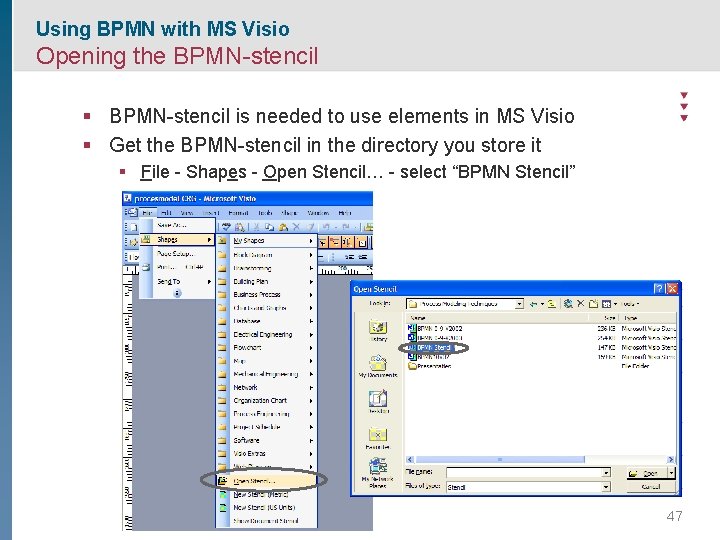Expand File menu with the chevron
Screen dimensions: 720x540
click(177, 293)
